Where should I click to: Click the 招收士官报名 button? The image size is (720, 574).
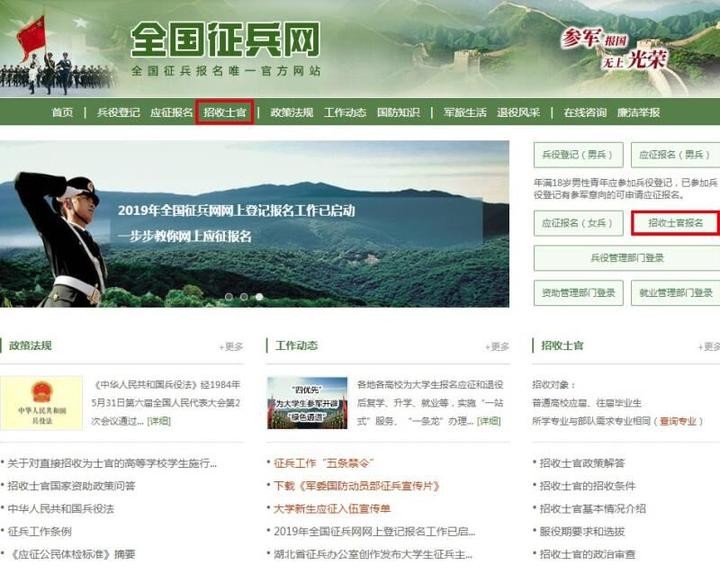click(x=675, y=223)
